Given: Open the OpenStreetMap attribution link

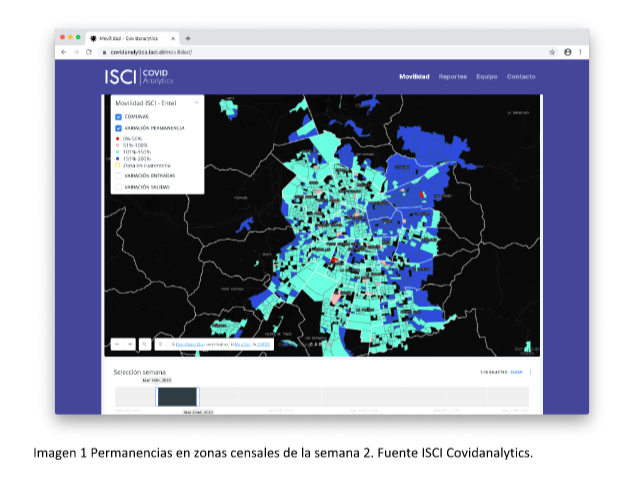Looking at the screenshot, I should tap(190, 344).
